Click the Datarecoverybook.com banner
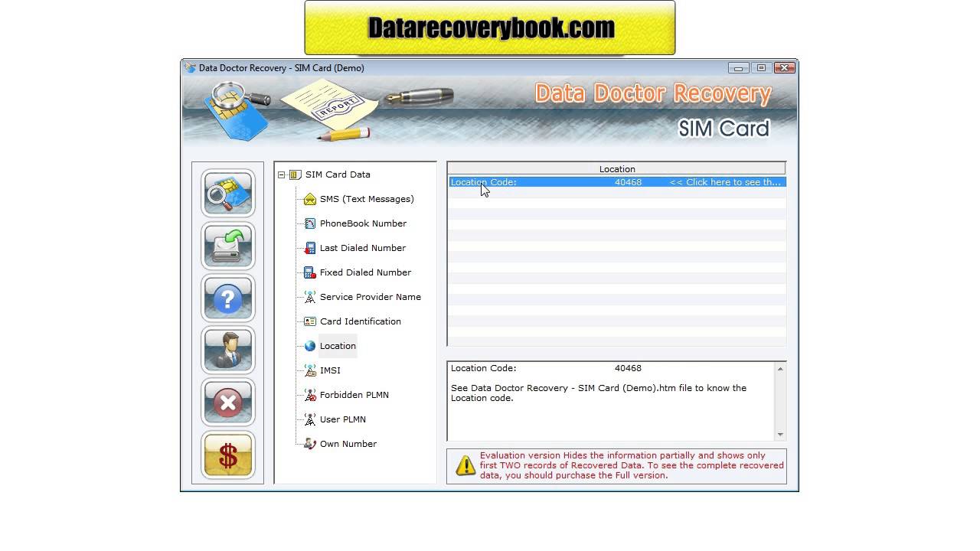 click(490, 28)
